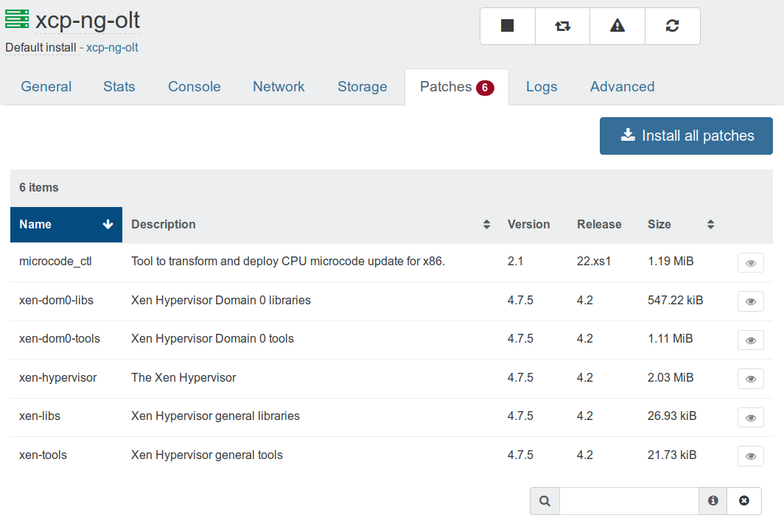Switch to the Stats tab
This screenshot has height=532, width=784.
[119, 86]
